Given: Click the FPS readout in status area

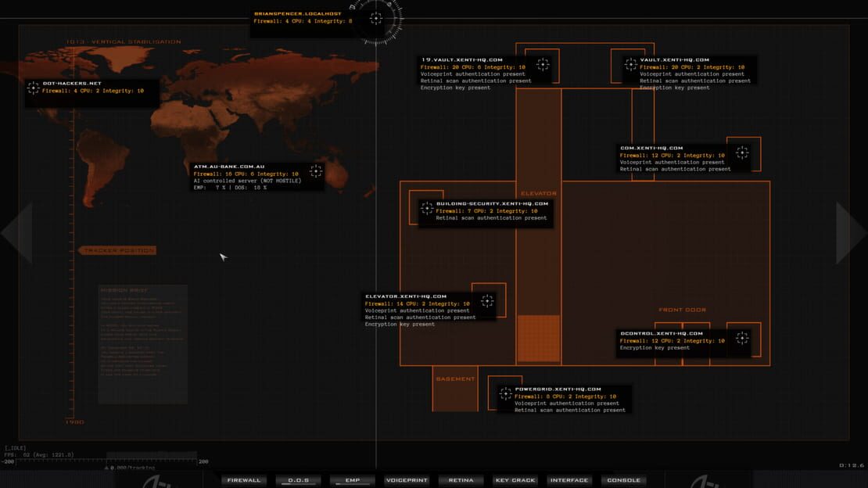Looking at the screenshot, I should coord(39,455).
